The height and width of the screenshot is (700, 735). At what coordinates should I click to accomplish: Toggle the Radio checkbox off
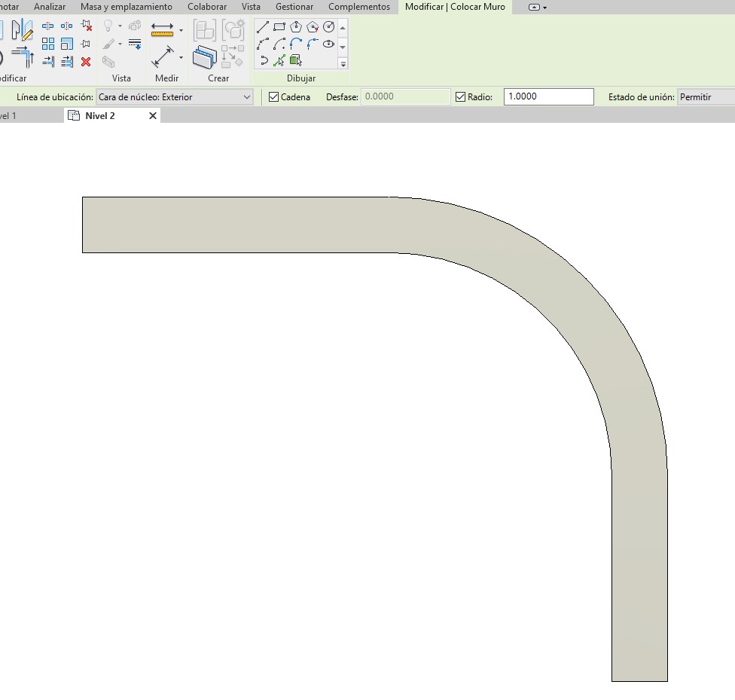[x=461, y=97]
